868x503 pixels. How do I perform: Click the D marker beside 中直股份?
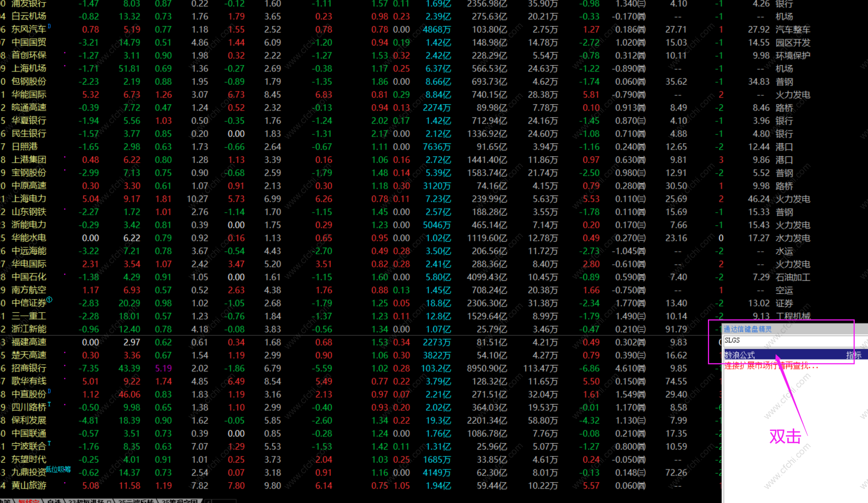49,391
